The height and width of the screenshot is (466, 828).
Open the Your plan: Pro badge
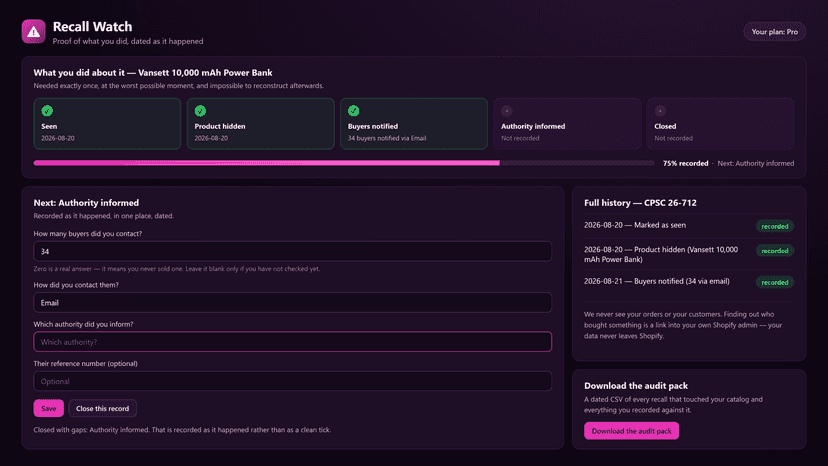pos(774,32)
